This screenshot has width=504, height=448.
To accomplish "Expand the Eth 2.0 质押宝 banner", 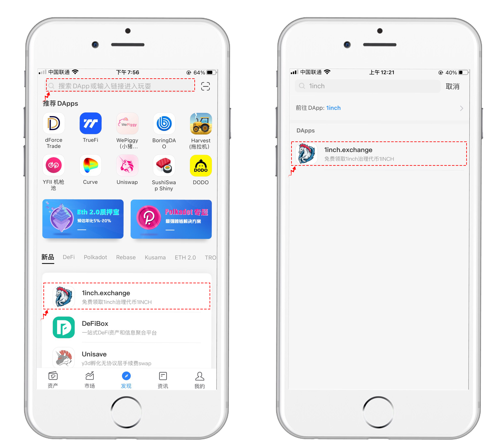I will tap(86, 221).
